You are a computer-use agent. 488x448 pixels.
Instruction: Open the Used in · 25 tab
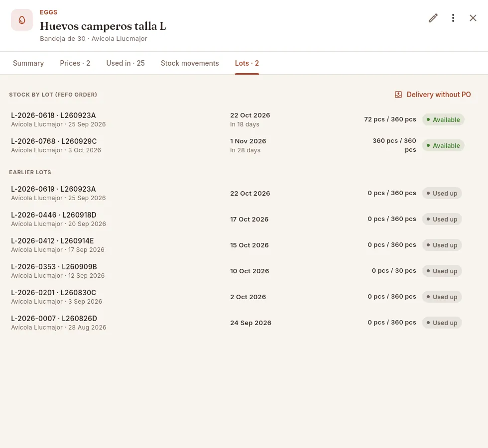(x=125, y=63)
